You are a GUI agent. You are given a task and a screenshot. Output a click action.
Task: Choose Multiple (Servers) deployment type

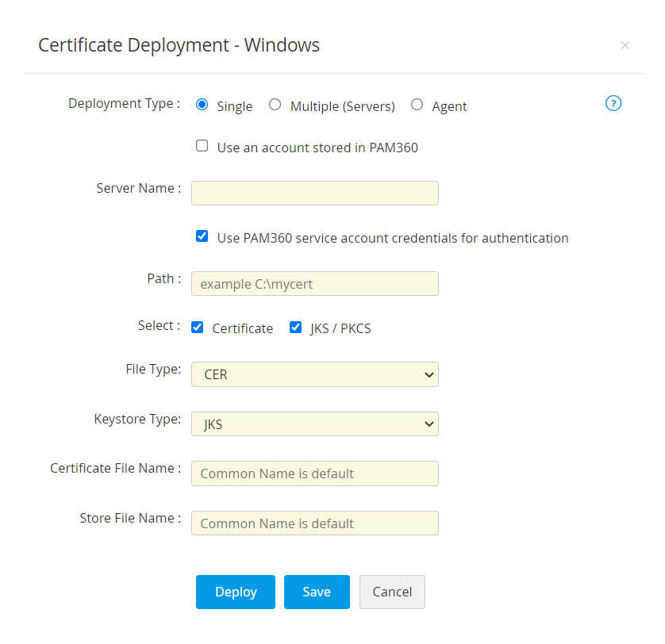tap(275, 105)
